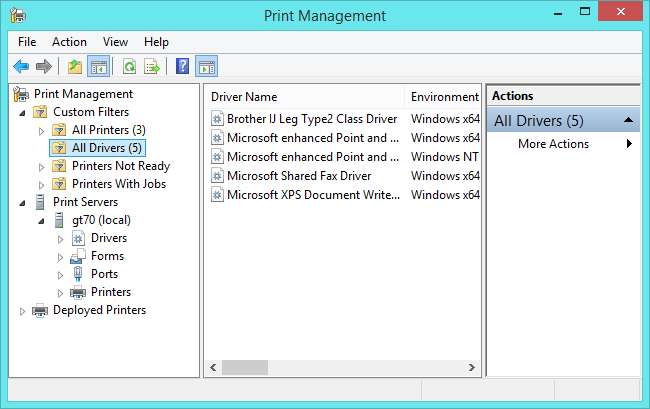Click the Forward arrow toolbar icon
650x409 pixels.
click(x=43, y=67)
